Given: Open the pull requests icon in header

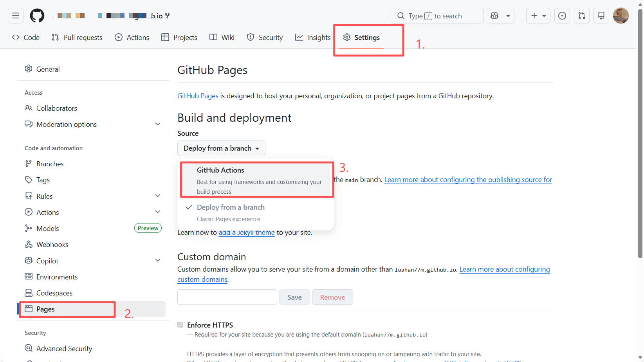Looking at the screenshot, I should pos(582,16).
